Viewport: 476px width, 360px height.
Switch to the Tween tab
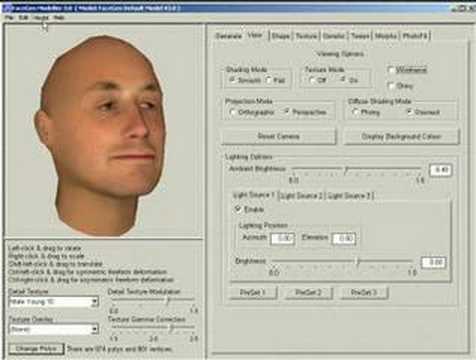click(x=360, y=36)
